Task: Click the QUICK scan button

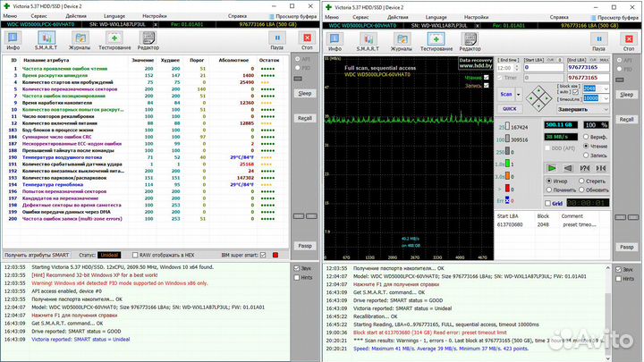Action: pyautogui.click(x=508, y=108)
